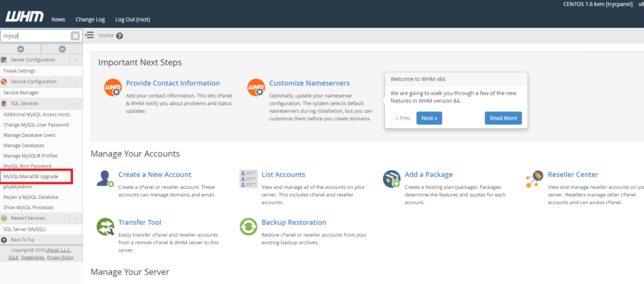The width and height of the screenshot is (644, 284).
Task: Collapse the Server Configuration section
Action: pyautogui.click(x=75, y=60)
